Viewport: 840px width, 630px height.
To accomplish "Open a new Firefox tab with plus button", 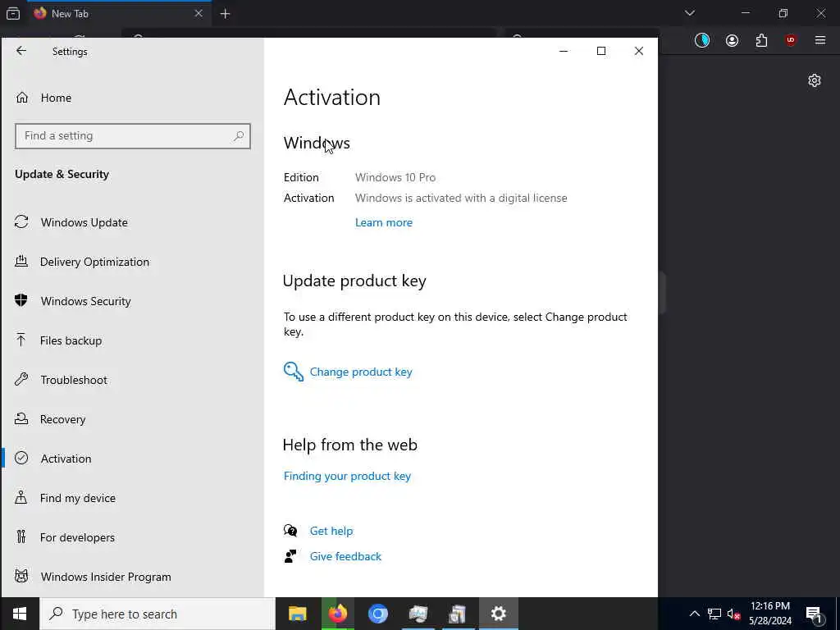I will (225, 14).
